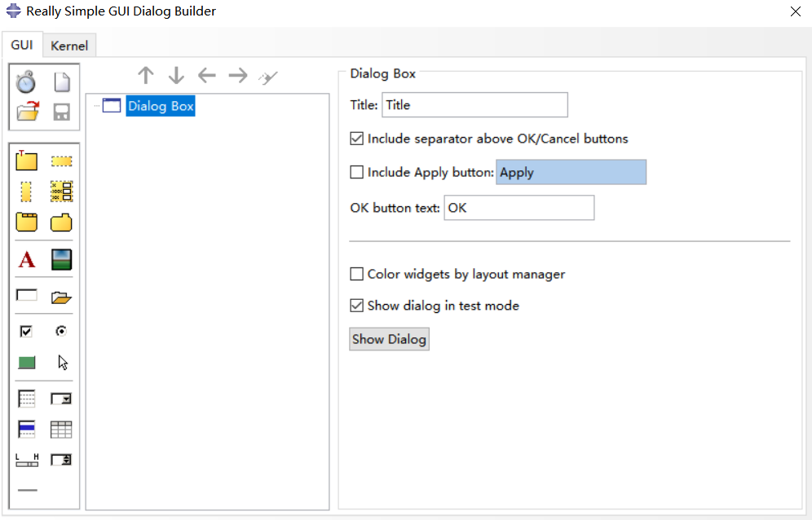Select the Dialog Box tree item

coord(161,106)
